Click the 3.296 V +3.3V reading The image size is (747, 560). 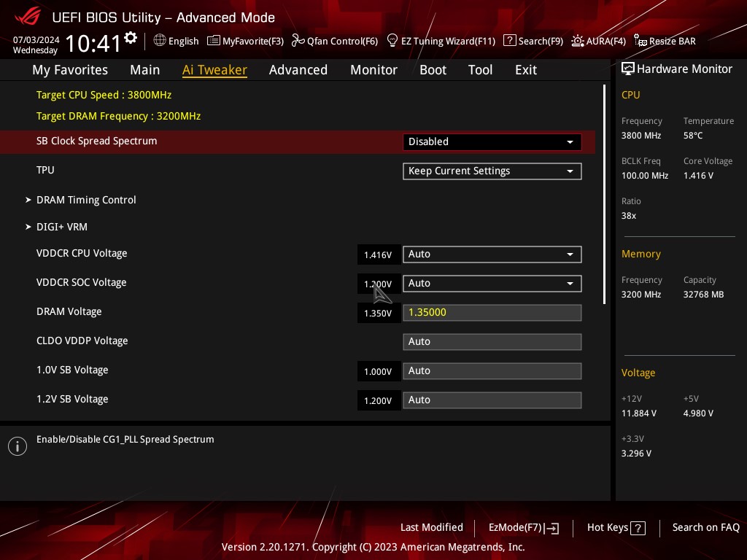[x=636, y=454]
